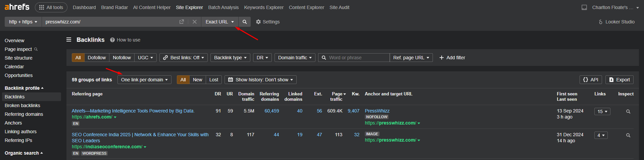Screen dimensions: 644x160
Task: Click PressWhizz anchor link
Action: coord(377,111)
